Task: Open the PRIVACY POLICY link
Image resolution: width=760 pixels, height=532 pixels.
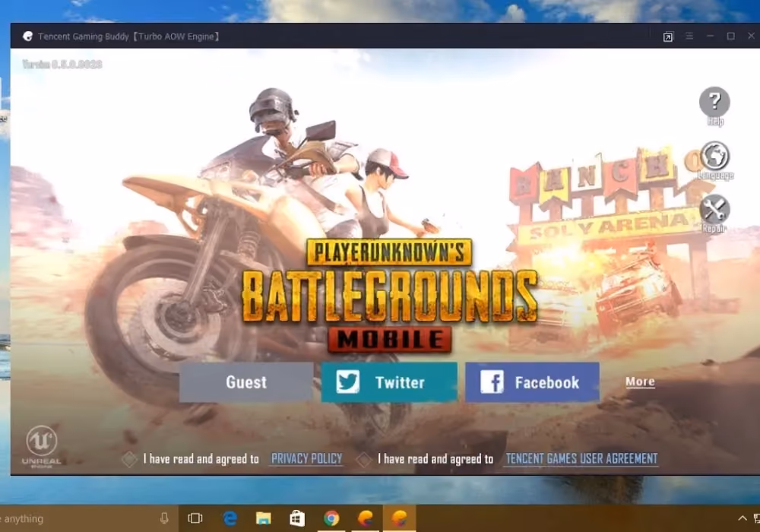Action: (x=307, y=459)
